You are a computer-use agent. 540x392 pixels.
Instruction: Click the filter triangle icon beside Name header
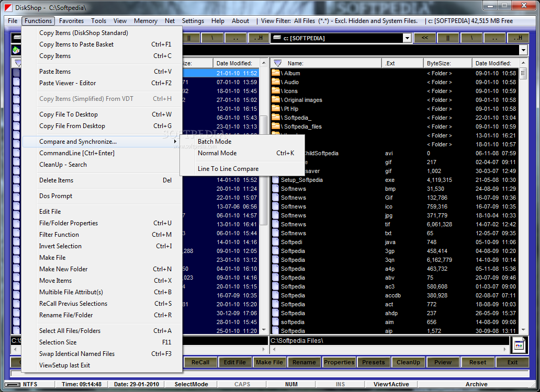click(277, 63)
